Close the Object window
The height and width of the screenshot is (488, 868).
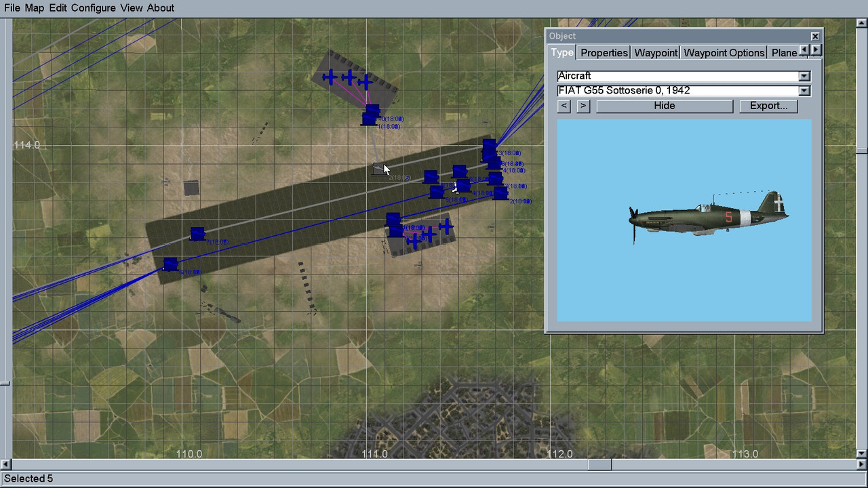tap(815, 36)
